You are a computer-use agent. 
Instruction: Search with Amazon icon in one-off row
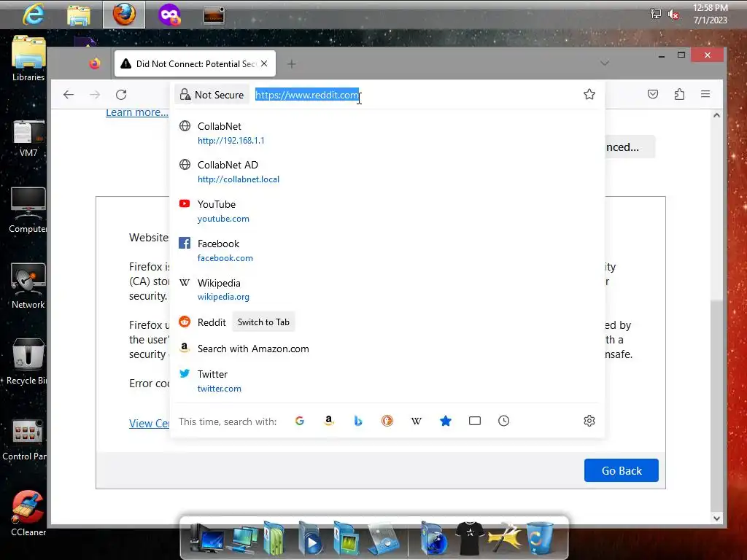(x=329, y=421)
